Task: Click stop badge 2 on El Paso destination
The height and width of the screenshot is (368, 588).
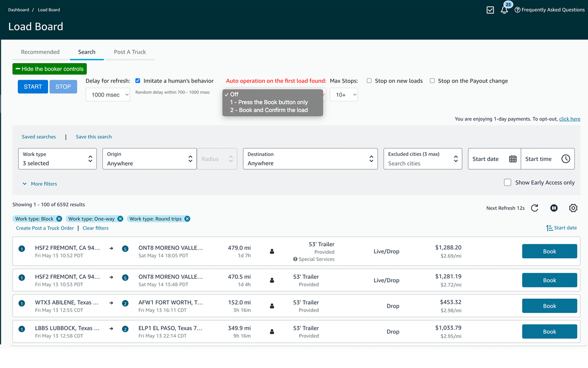Action: tap(125, 329)
